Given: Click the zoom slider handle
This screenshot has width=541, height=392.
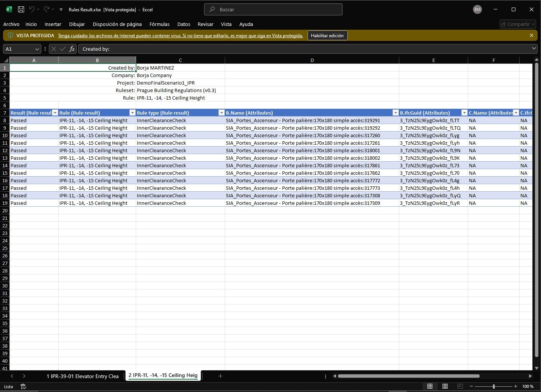Looking at the screenshot, I should pos(494,386).
